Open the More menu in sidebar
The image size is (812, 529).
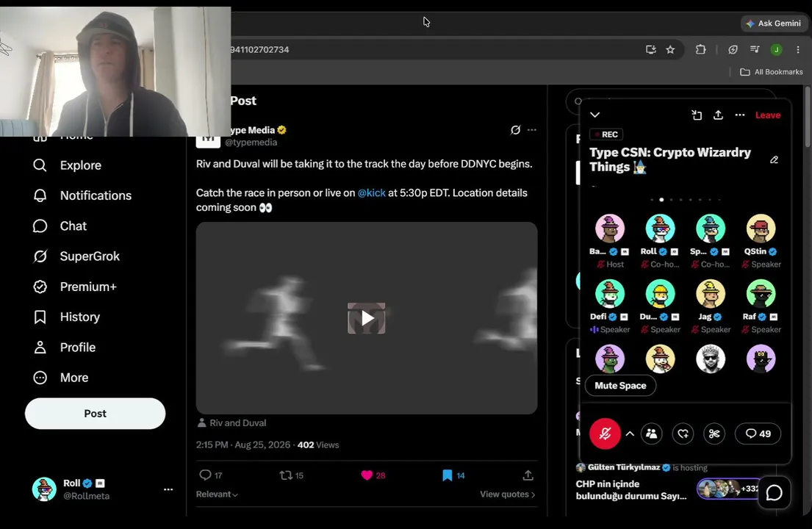pyautogui.click(x=60, y=378)
